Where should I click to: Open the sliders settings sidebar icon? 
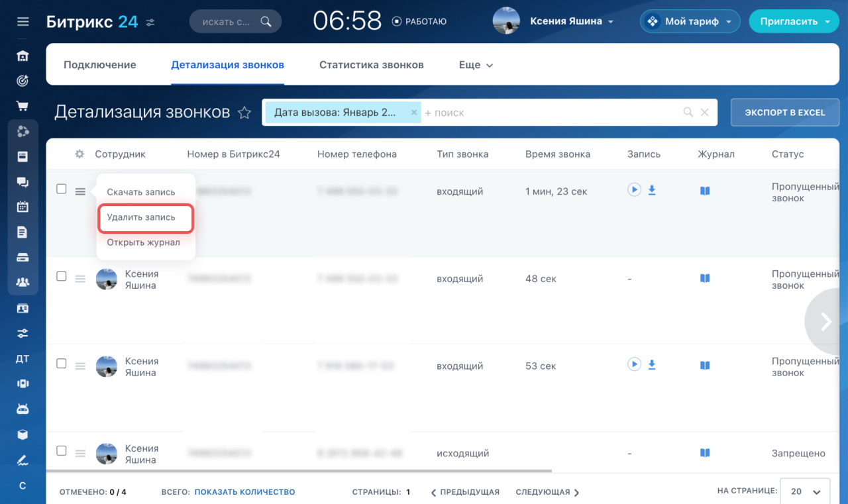pyautogui.click(x=23, y=333)
